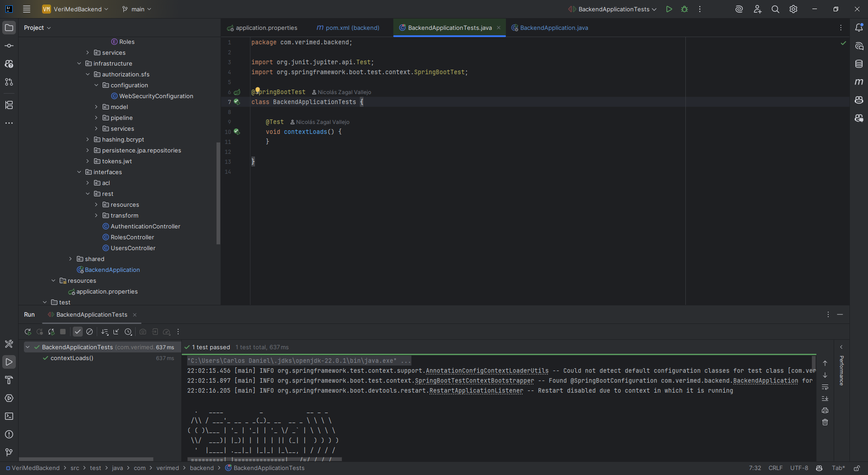Expand the services folder under Roles
The width and height of the screenshot is (868, 475).
[88, 52]
